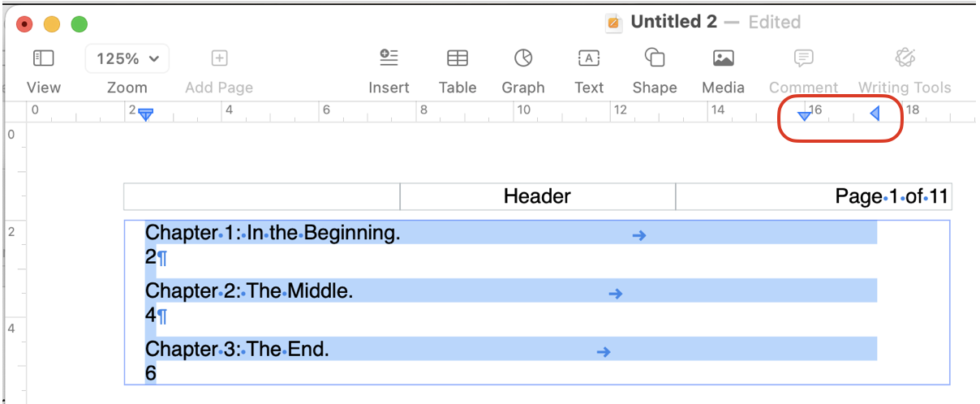The width and height of the screenshot is (980, 404).
Task: Click the tab stop marker near 16
Action: click(x=804, y=116)
